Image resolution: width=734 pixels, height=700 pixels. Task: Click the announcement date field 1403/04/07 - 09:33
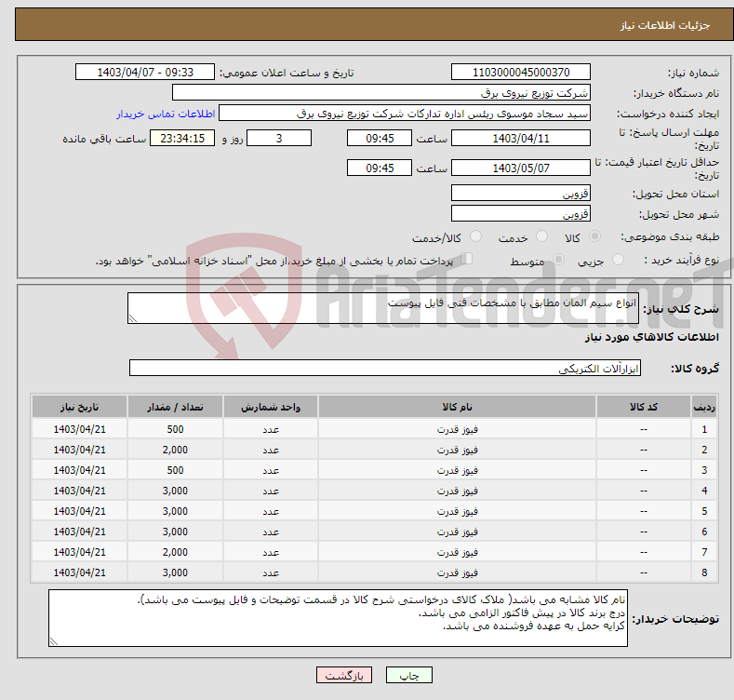click(145, 73)
